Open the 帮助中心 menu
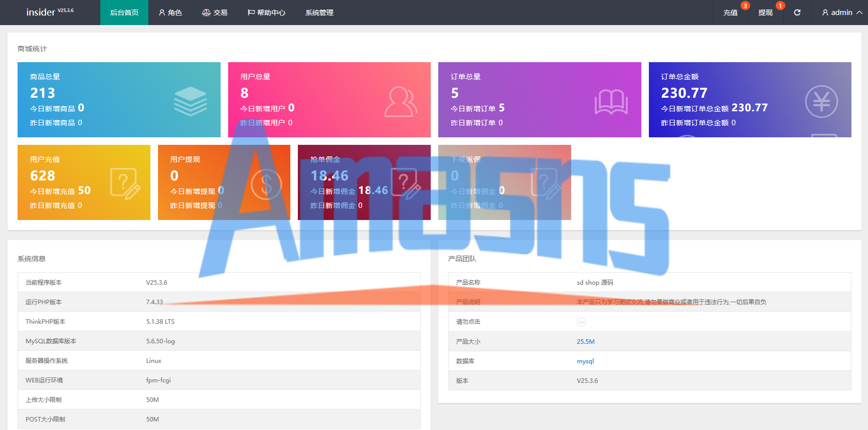The height and width of the screenshot is (430, 868). coord(266,13)
